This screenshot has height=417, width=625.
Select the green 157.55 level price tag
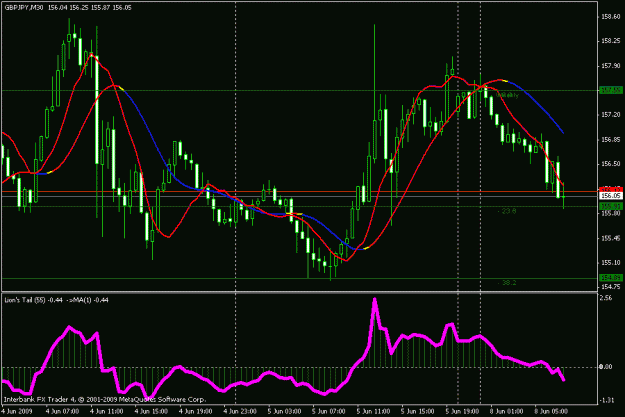(x=611, y=90)
